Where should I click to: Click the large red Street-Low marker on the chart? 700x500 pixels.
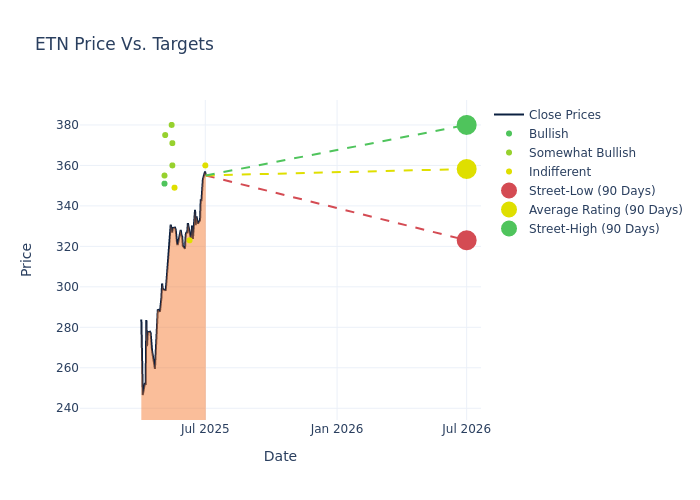pos(466,240)
